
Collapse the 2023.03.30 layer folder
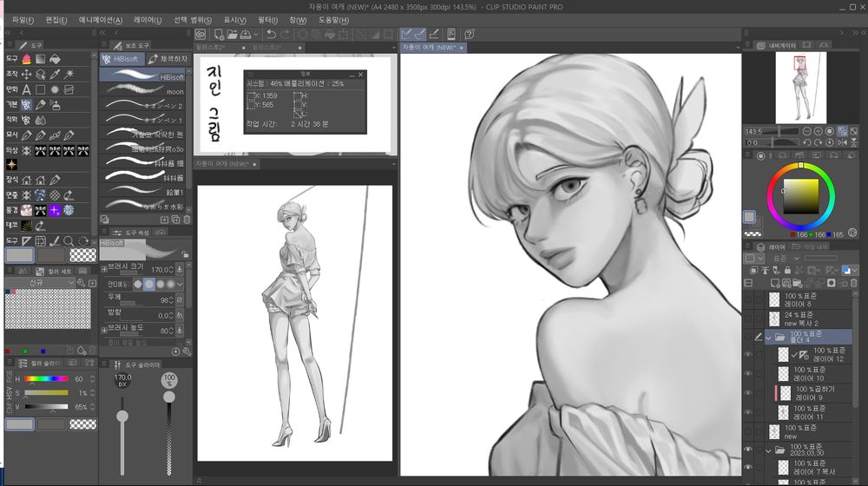click(768, 450)
